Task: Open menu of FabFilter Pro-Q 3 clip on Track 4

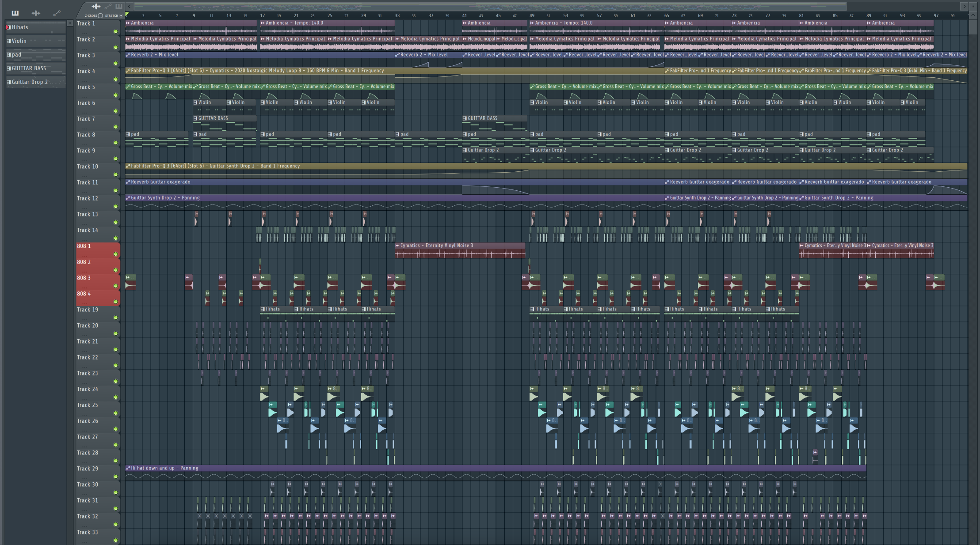Action: coord(128,71)
